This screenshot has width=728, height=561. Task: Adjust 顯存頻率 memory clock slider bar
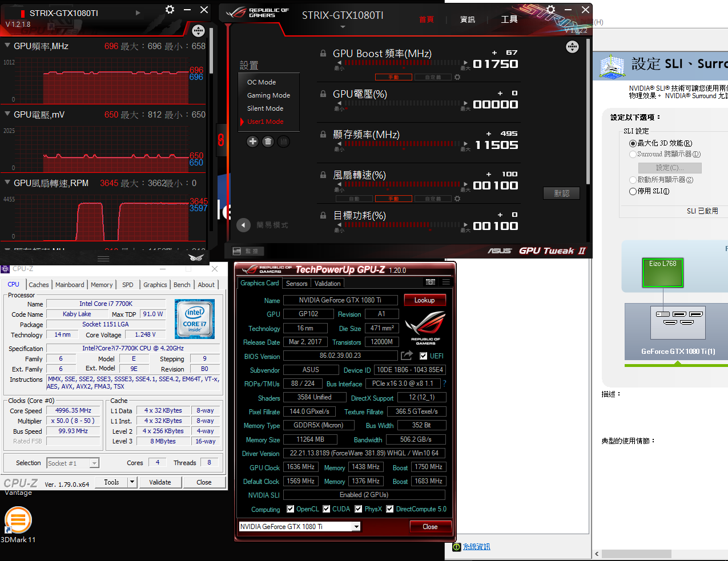pyautogui.click(x=402, y=144)
